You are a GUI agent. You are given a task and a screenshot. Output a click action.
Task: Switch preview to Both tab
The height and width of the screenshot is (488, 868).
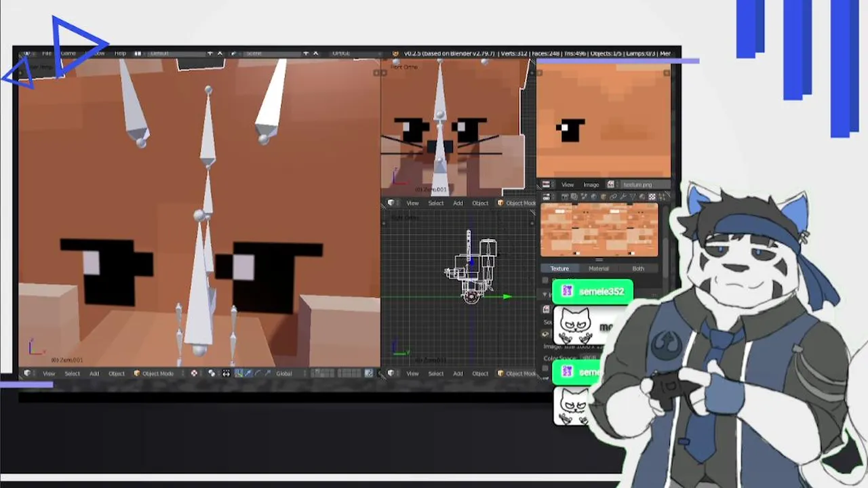pyautogui.click(x=638, y=268)
